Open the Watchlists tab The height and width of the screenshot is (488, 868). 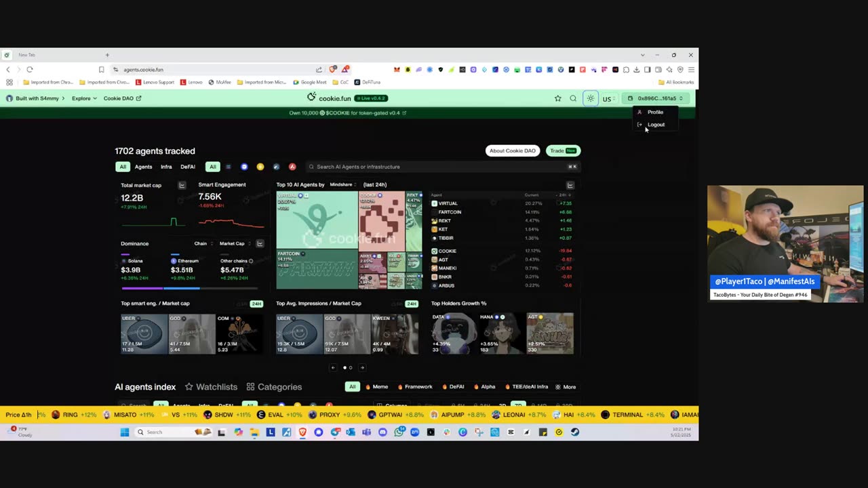211,387
